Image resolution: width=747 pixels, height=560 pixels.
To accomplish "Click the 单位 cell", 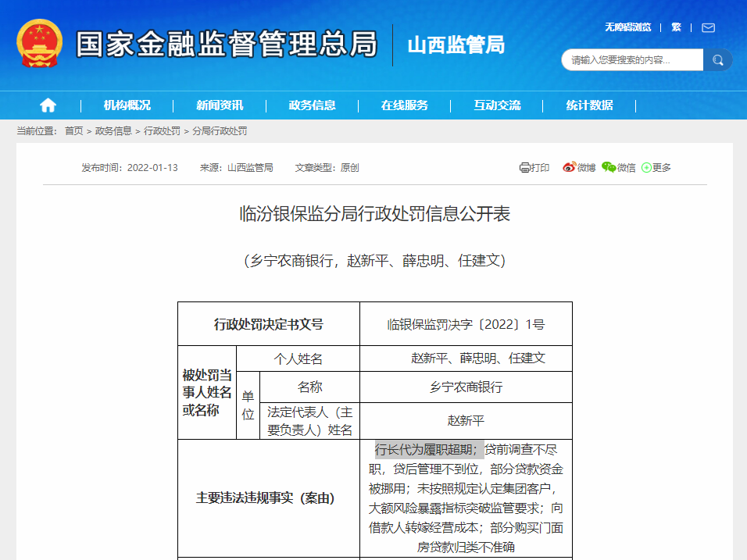I will click(248, 405).
